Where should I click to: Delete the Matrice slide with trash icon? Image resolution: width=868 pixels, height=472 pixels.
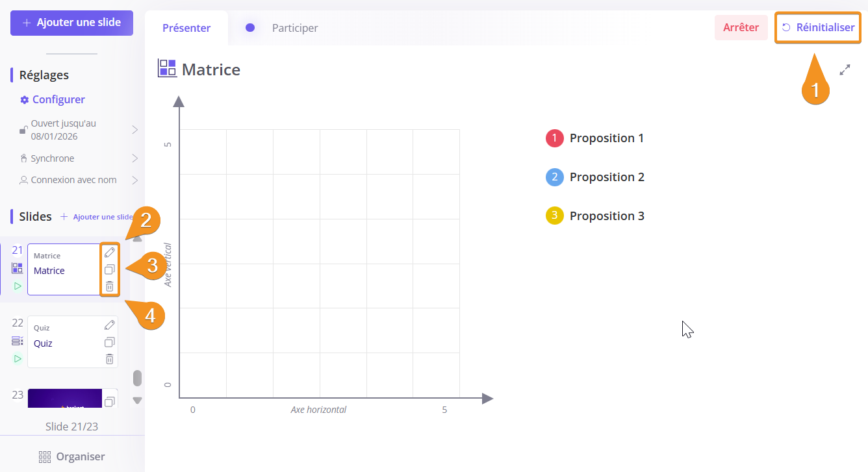110,286
